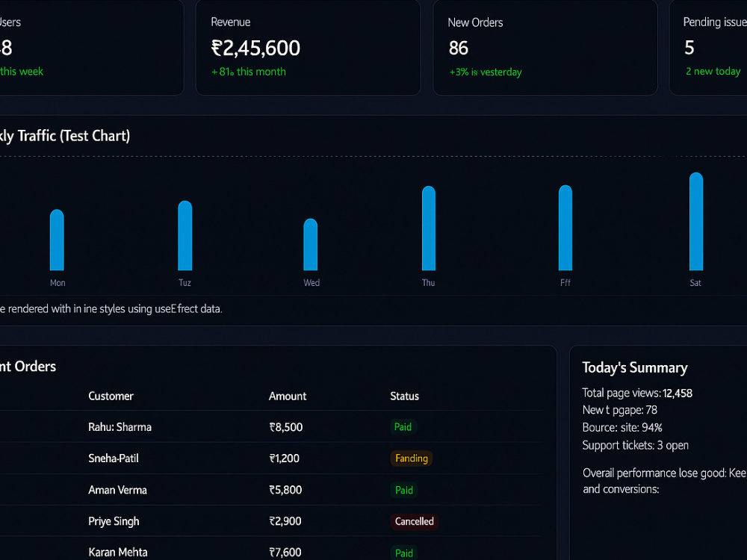Select the Fff traffic bar
The width and height of the screenshot is (747, 560).
(x=565, y=228)
